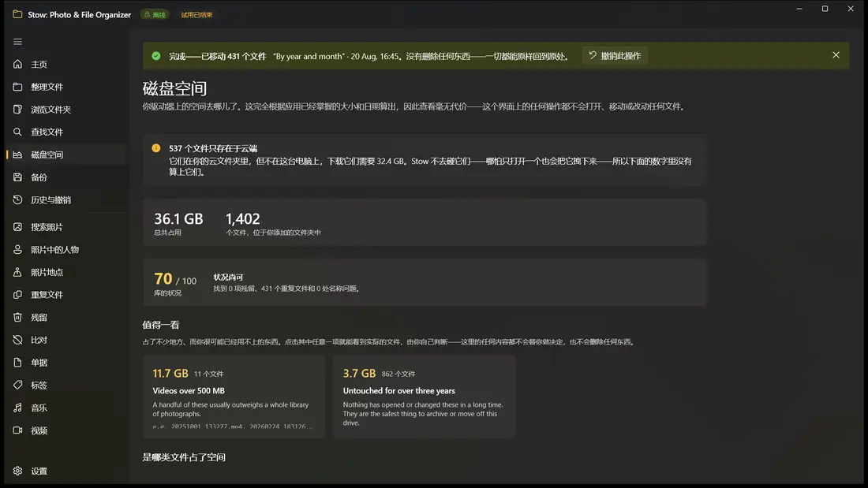Open the Videos over 500 MB card

tap(234, 397)
